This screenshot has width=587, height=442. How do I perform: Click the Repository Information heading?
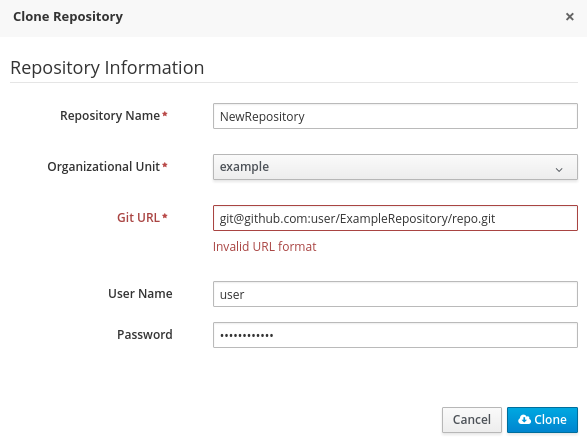[x=107, y=68]
